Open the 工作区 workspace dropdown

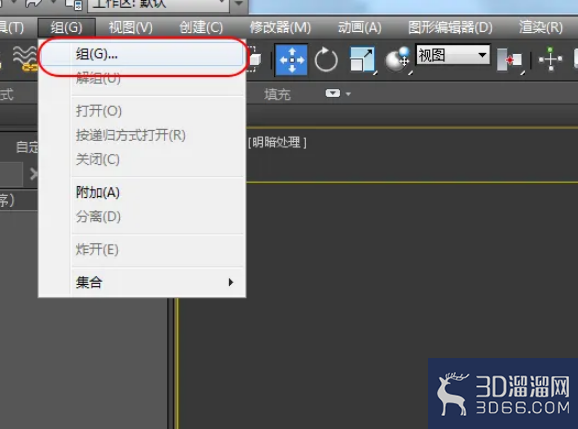[159, 4]
